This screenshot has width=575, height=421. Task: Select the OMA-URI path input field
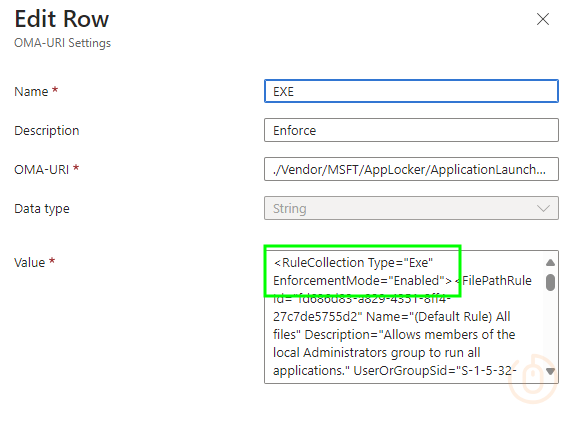[x=411, y=169]
